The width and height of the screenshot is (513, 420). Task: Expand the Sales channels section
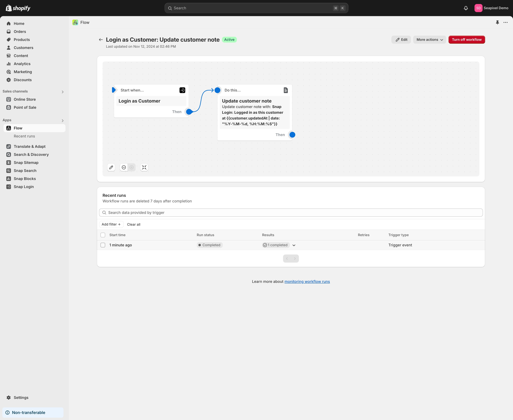click(63, 92)
